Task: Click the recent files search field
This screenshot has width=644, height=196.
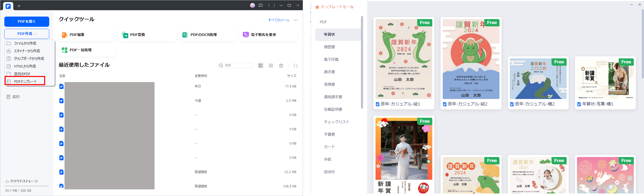Action: pos(236,66)
